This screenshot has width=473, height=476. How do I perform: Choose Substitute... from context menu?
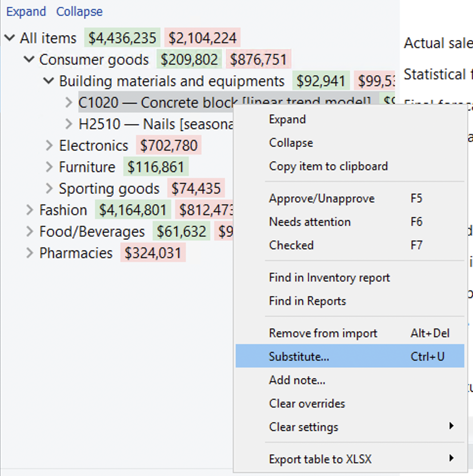pyautogui.click(x=299, y=357)
